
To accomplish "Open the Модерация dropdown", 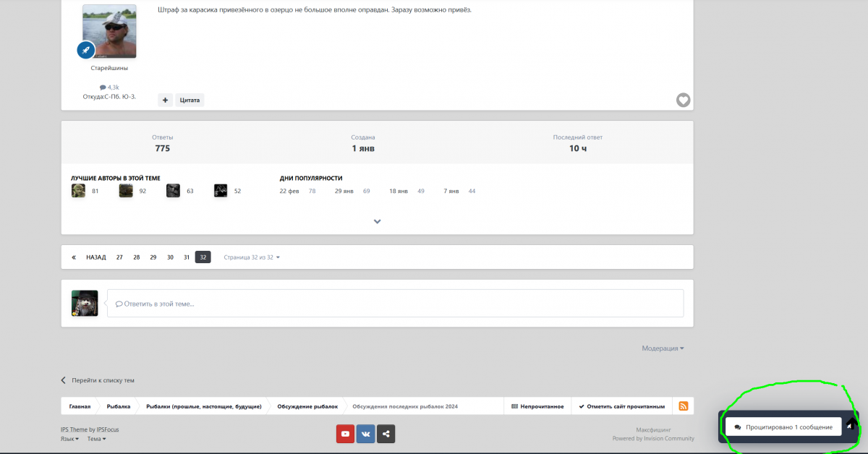I will pos(663,348).
